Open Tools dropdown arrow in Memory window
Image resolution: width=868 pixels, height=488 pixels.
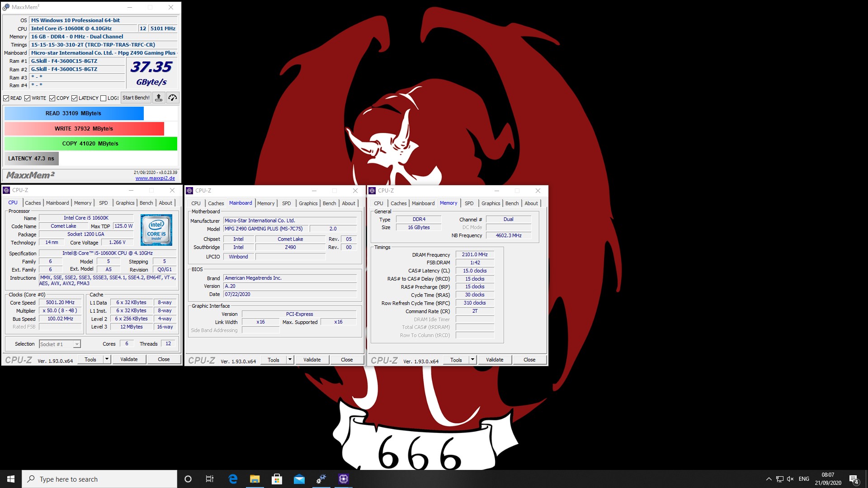[x=473, y=360]
